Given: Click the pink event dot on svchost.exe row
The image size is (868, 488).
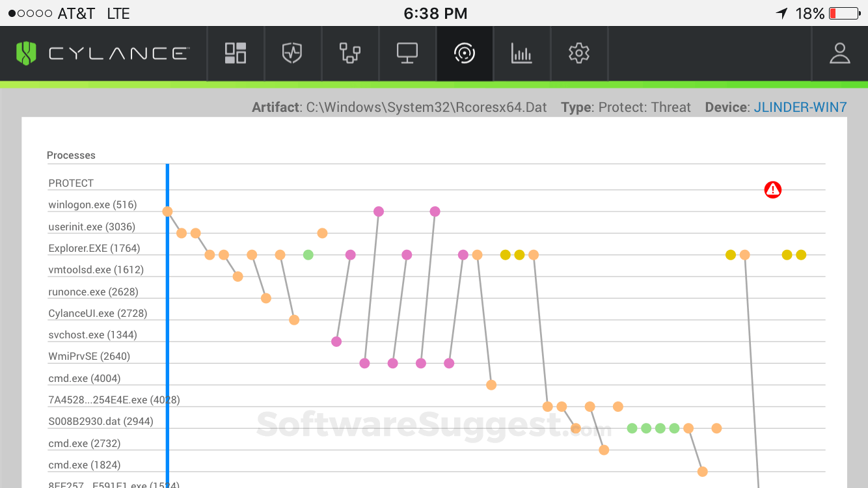Looking at the screenshot, I should (x=336, y=342).
